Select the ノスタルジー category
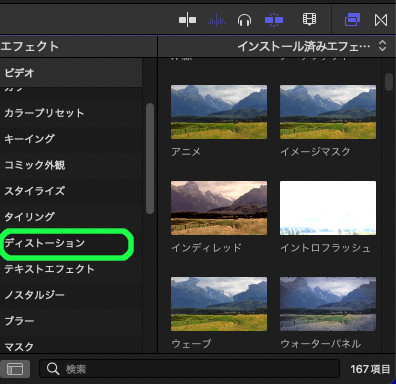The image size is (396, 384). click(71, 295)
